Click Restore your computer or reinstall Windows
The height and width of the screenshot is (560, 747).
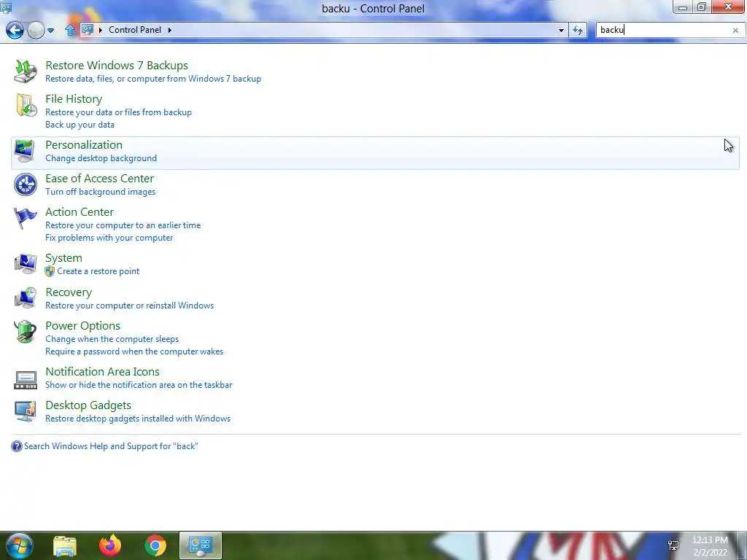130,306
